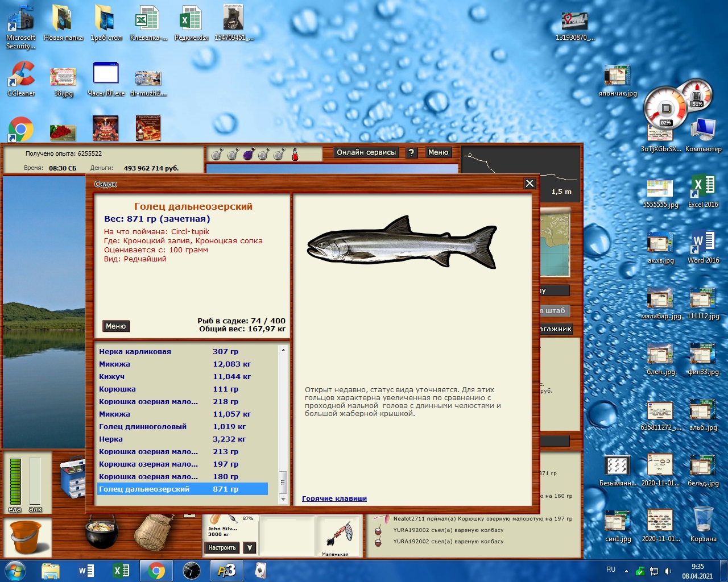Viewport: 728px width, 582px height.
Task: Select the John Silv... 3000 кг rod slot
Action: coord(230,527)
